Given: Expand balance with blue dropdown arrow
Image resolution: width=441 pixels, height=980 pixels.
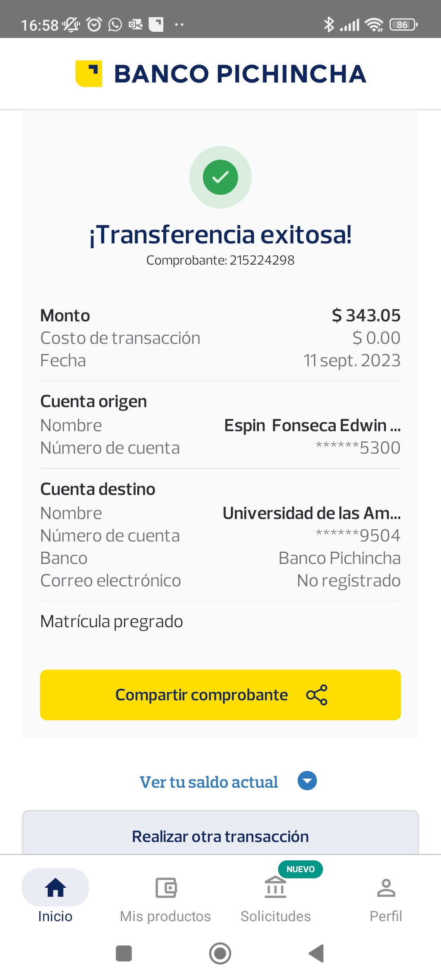Looking at the screenshot, I should point(307,781).
